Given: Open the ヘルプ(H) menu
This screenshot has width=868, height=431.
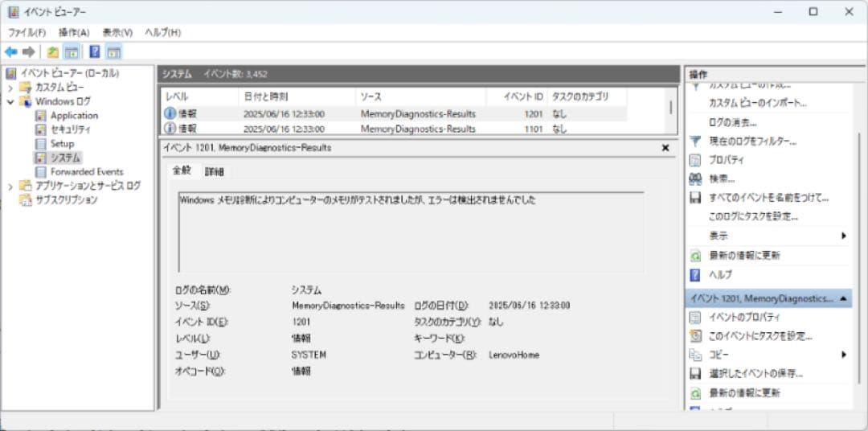Looking at the screenshot, I should pyautogui.click(x=162, y=33).
